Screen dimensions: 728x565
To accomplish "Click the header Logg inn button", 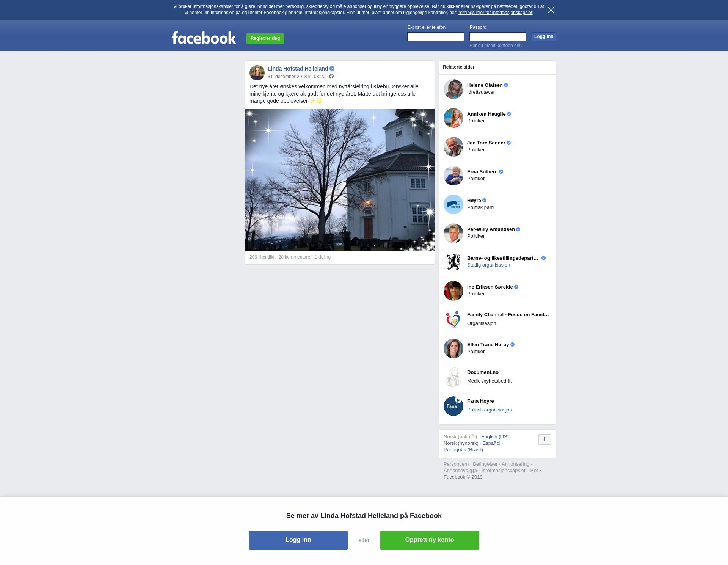I will coord(544,36).
